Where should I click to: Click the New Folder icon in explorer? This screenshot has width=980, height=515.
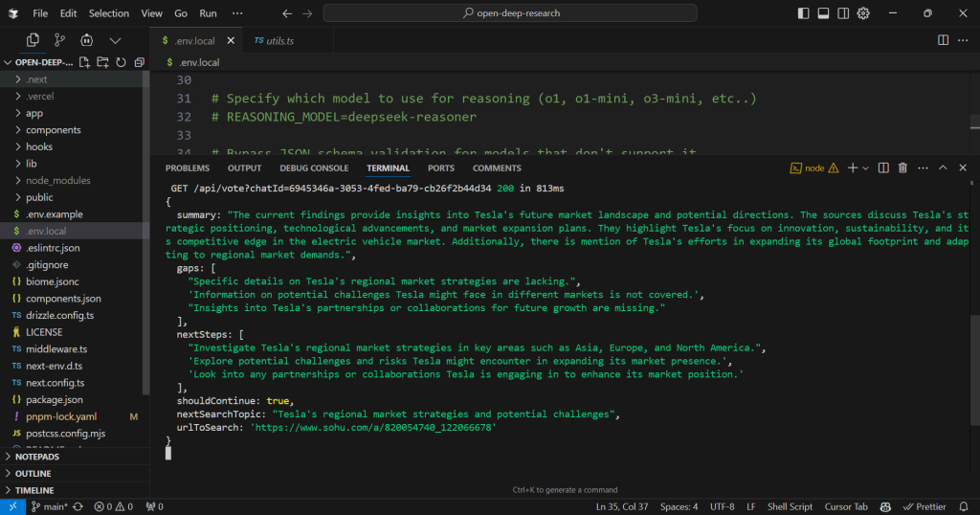(x=102, y=62)
